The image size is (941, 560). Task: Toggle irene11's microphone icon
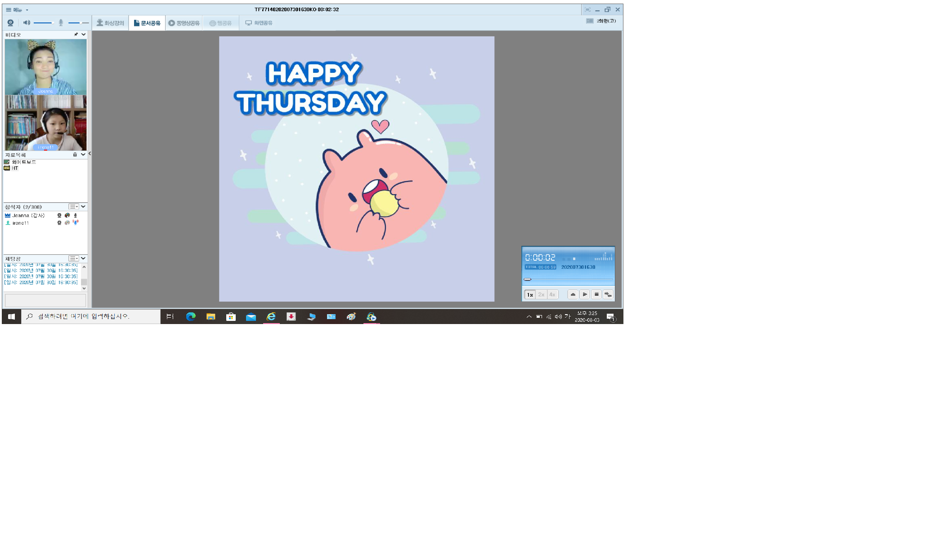point(75,222)
